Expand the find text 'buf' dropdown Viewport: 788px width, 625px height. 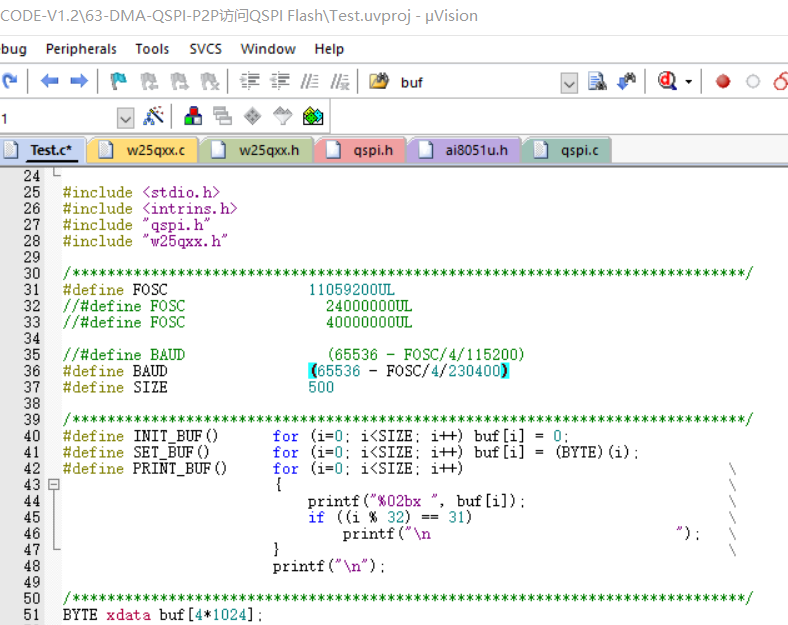569,83
